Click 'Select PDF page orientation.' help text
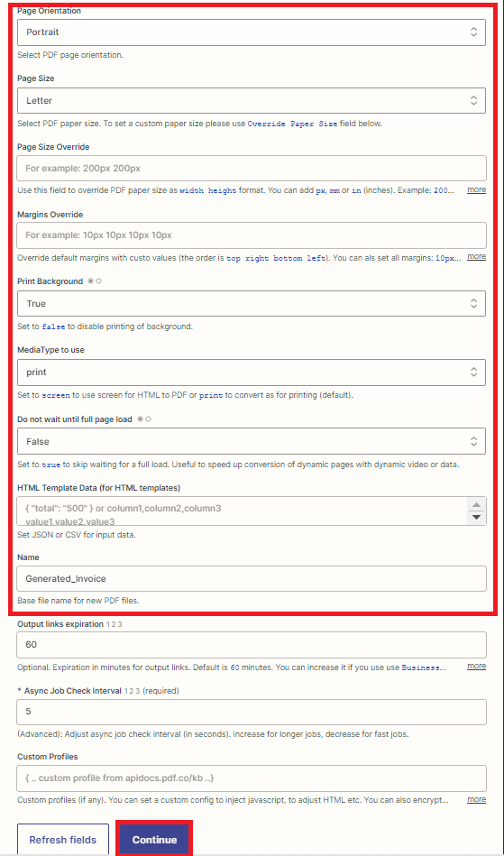The height and width of the screenshot is (856, 504). click(69, 55)
